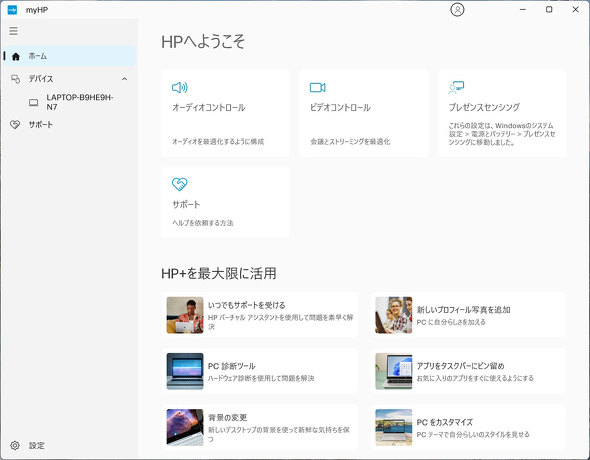Close the myHP window

point(575,9)
